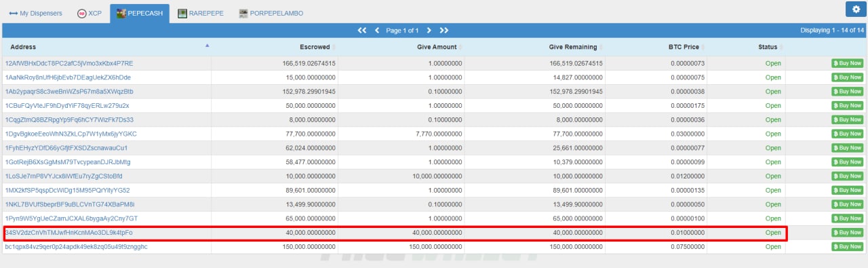Viewport: 868px width, 268px height.
Task: Click sort arrows beside Give Remaining header
Action: [x=601, y=47]
